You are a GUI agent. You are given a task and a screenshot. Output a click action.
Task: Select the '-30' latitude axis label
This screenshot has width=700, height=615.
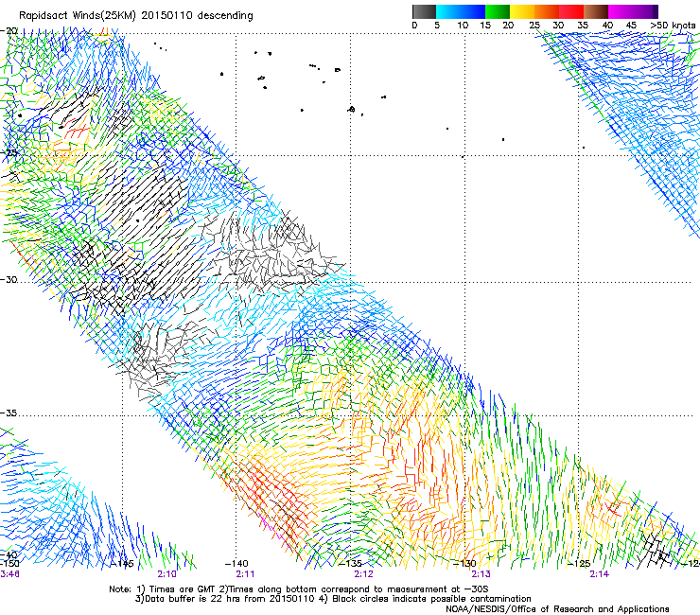(9, 280)
